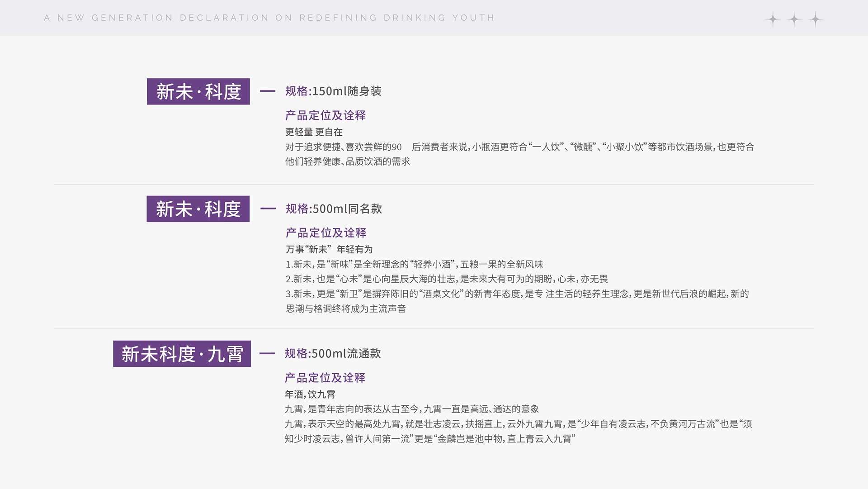Select the line starting "3.新未,更是“新卫”"

coord(517,294)
